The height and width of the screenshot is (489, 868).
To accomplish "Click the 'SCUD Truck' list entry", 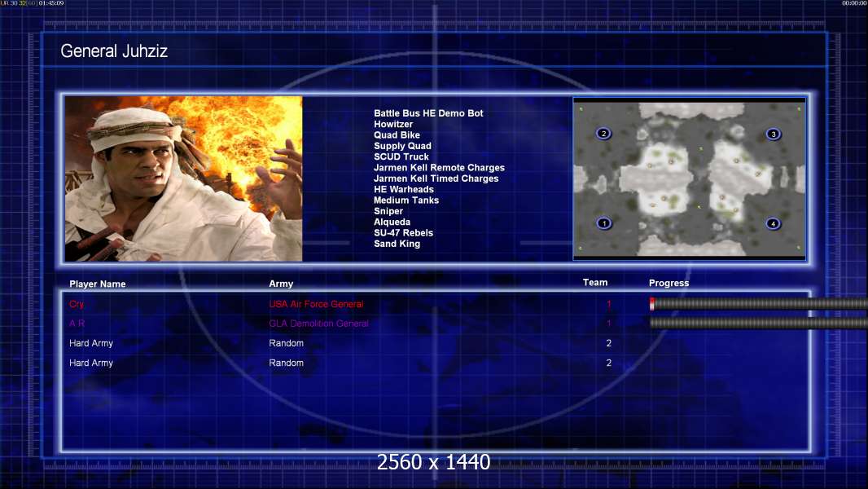I will (401, 156).
